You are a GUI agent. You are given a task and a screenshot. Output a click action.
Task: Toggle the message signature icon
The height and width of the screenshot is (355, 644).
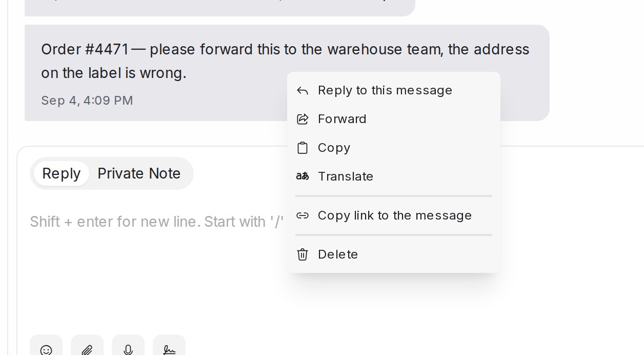(x=169, y=350)
